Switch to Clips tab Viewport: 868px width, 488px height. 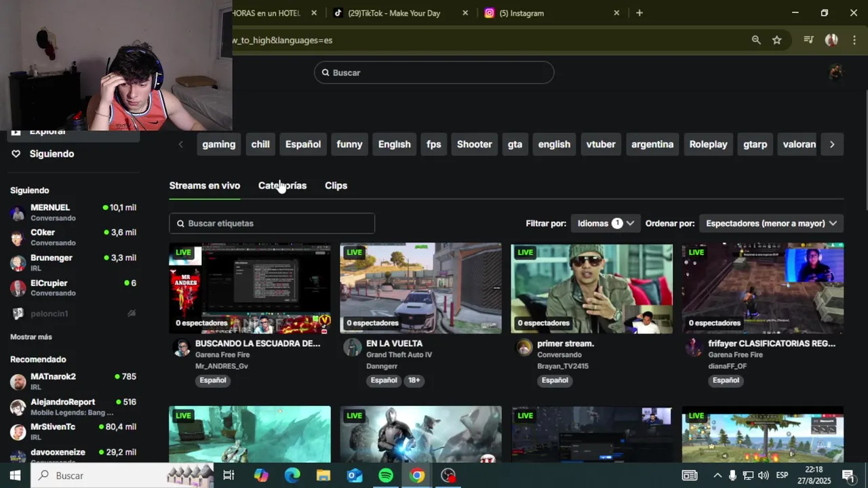(336, 186)
